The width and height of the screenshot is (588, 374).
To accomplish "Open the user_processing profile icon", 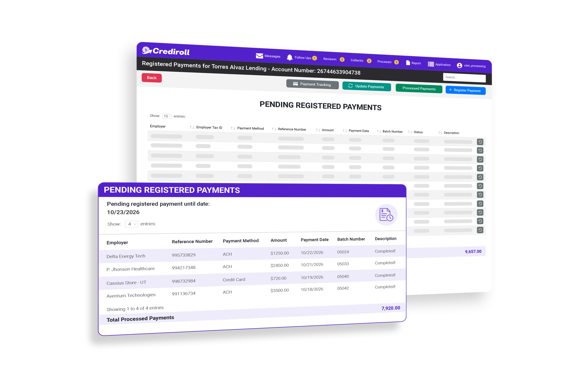I will (x=459, y=65).
